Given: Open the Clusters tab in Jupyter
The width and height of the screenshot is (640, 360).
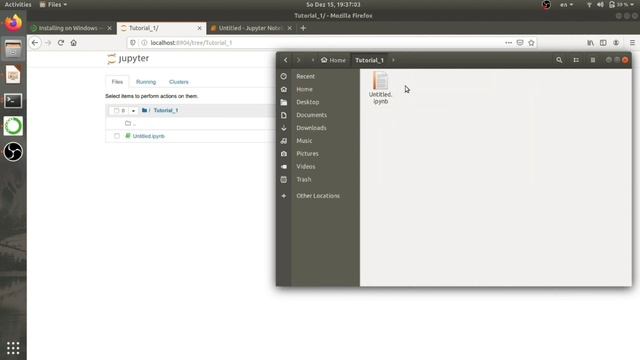Looking at the screenshot, I should (179, 82).
